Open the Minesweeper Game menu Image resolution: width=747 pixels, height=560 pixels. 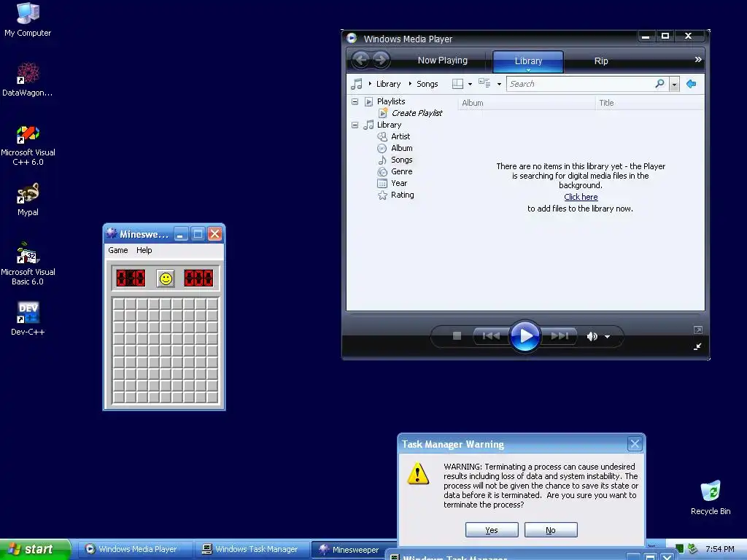117,251
